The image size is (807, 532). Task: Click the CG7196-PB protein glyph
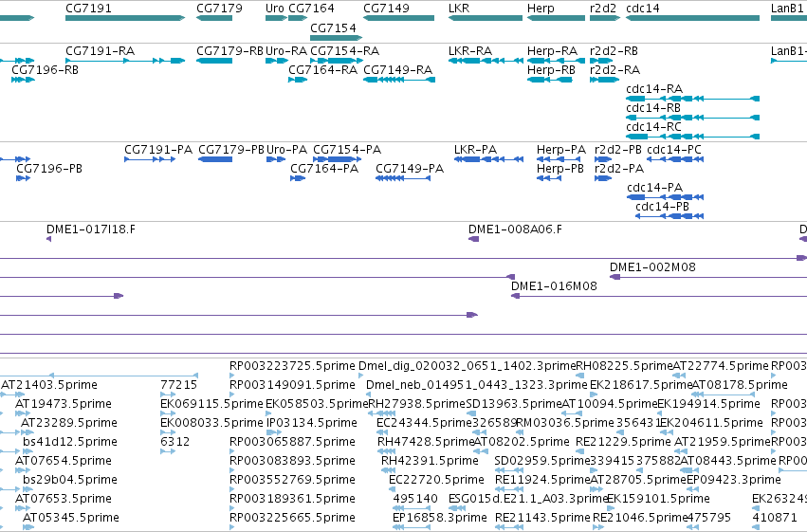pos(23,178)
